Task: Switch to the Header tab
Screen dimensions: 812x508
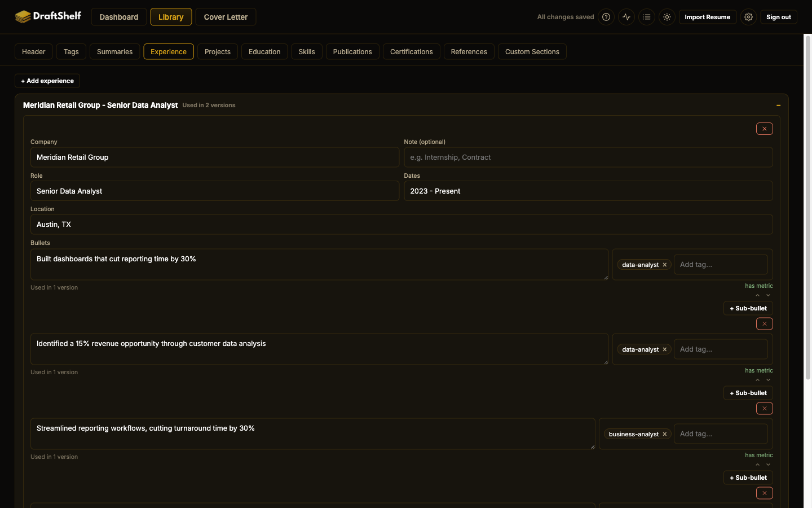Action: (34, 51)
